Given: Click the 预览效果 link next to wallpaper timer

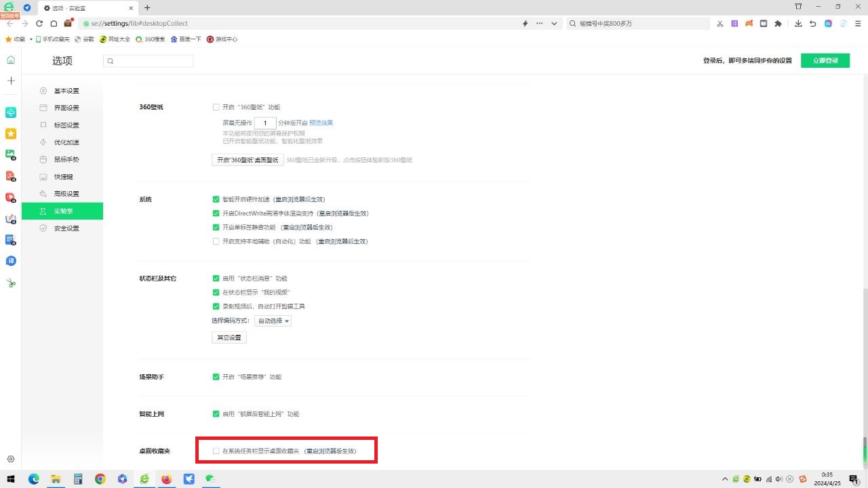Looking at the screenshot, I should click(x=320, y=123).
